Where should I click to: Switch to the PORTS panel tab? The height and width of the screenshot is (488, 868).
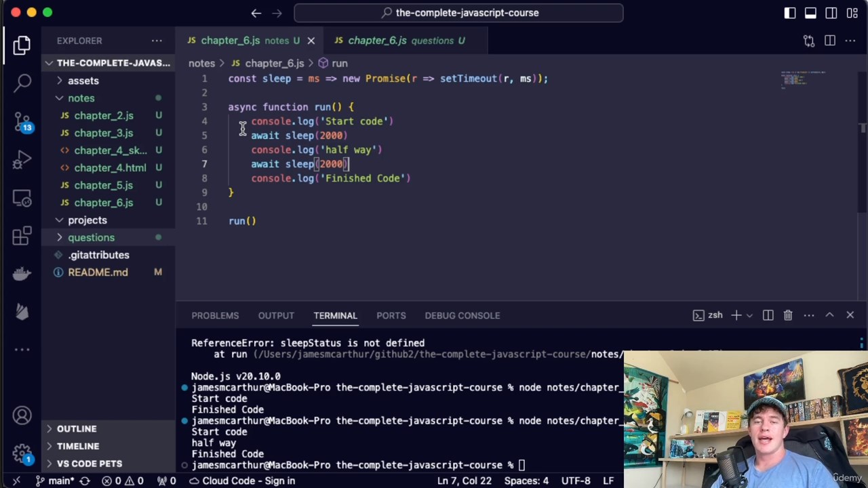click(x=391, y=315)
